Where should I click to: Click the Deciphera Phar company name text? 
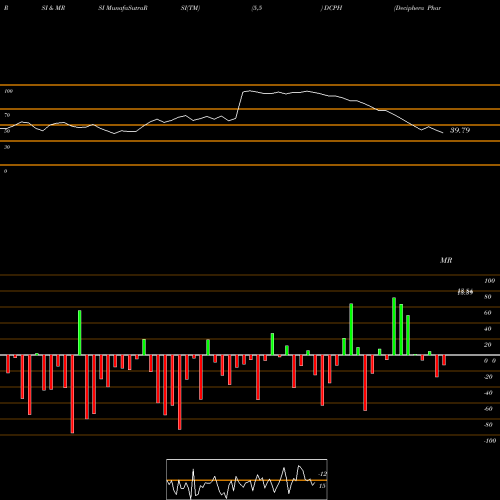(x=418, y=8)
